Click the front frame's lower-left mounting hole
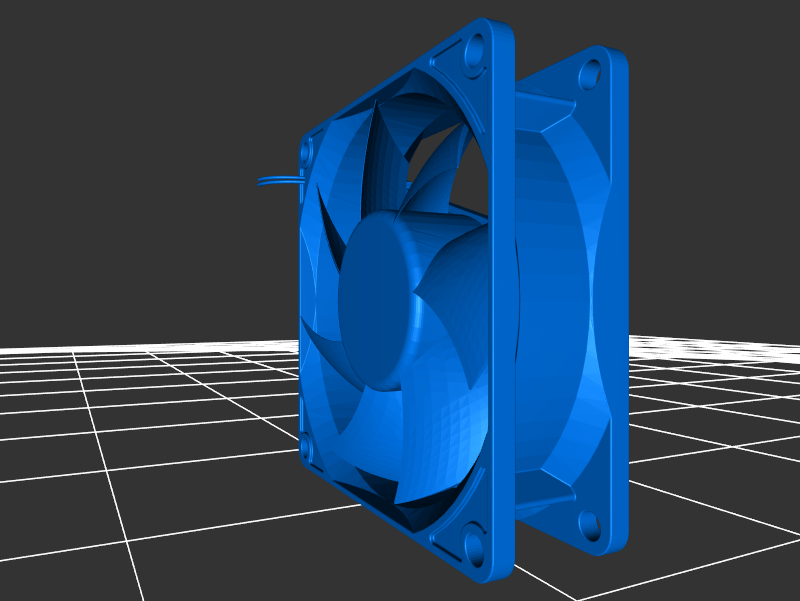The height and width of the screenshot is (601, 800). (306, 449)
